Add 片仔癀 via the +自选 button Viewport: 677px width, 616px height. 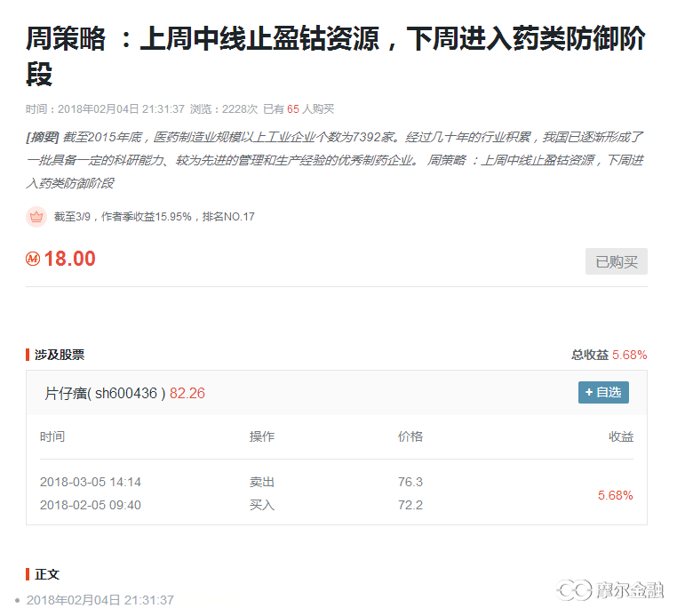click(603, 392)
